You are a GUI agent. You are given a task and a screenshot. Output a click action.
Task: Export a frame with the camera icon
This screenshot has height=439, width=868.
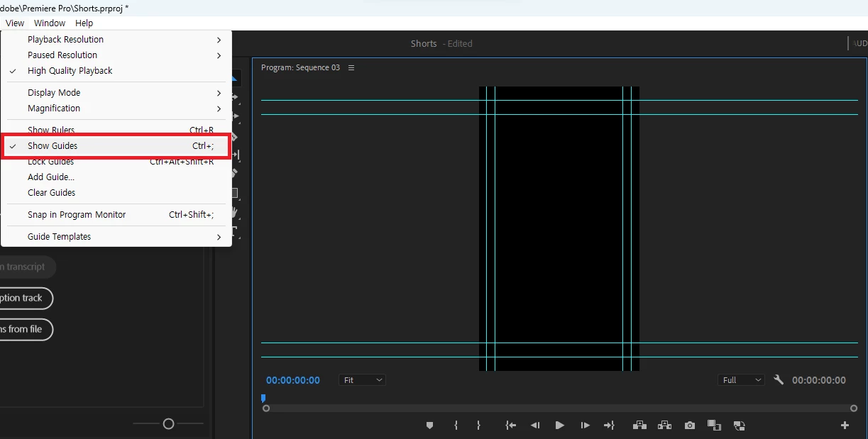[690, 426]
